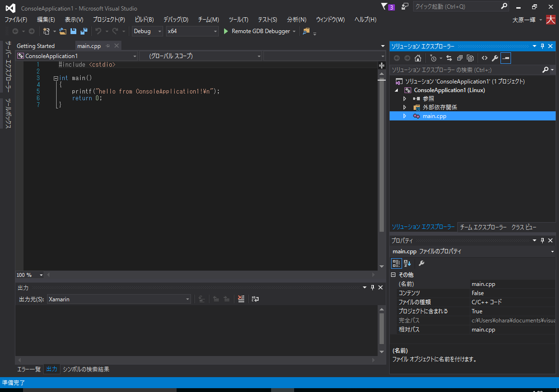Open the サーバー エクスプローラー side panel

click(x=8, y=66)
